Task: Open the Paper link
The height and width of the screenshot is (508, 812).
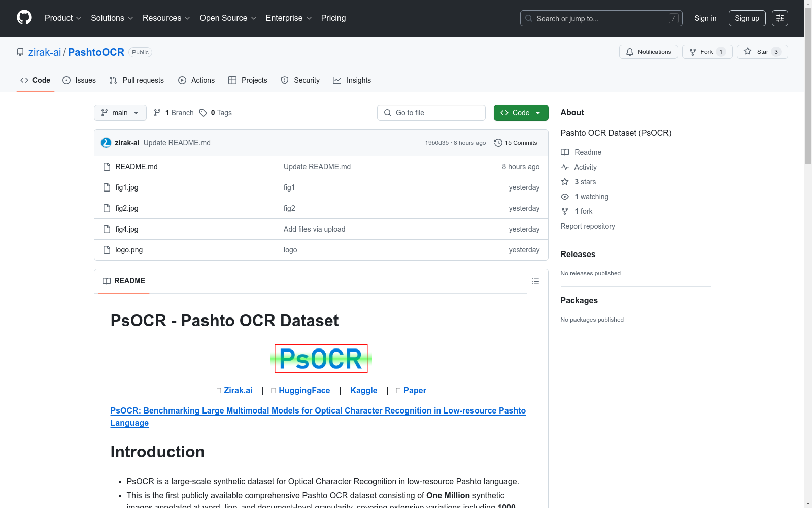Action: click(415, 390)
